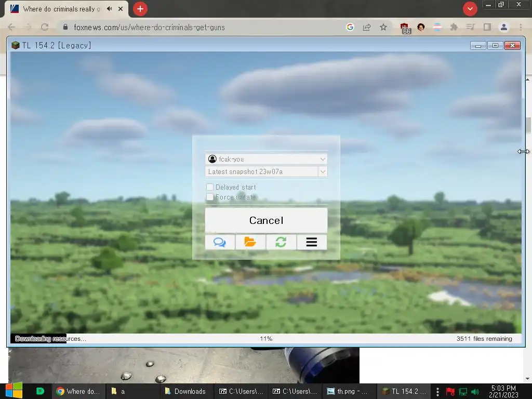This screenshot has width=532, height=399.
Task: Click the green chat app taskbar icon
Action: 40,391
